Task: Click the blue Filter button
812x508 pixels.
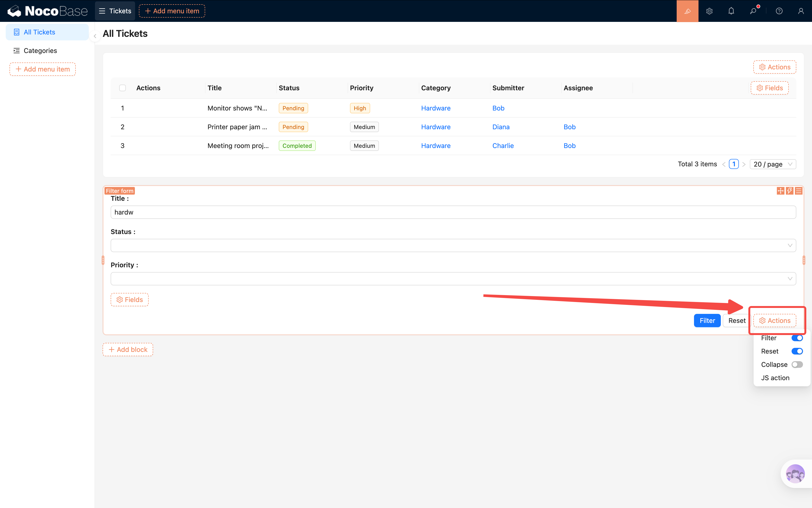Action: click(x=707, y=321)
